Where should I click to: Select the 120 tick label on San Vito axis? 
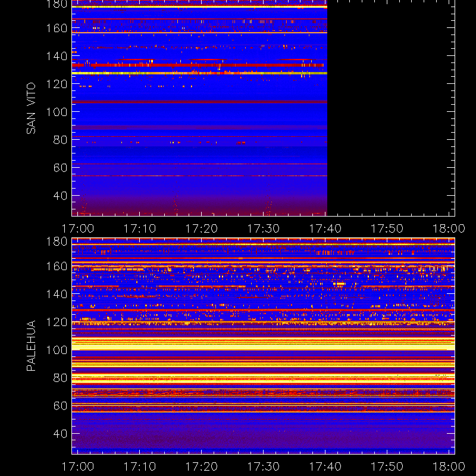pos(57,84)
